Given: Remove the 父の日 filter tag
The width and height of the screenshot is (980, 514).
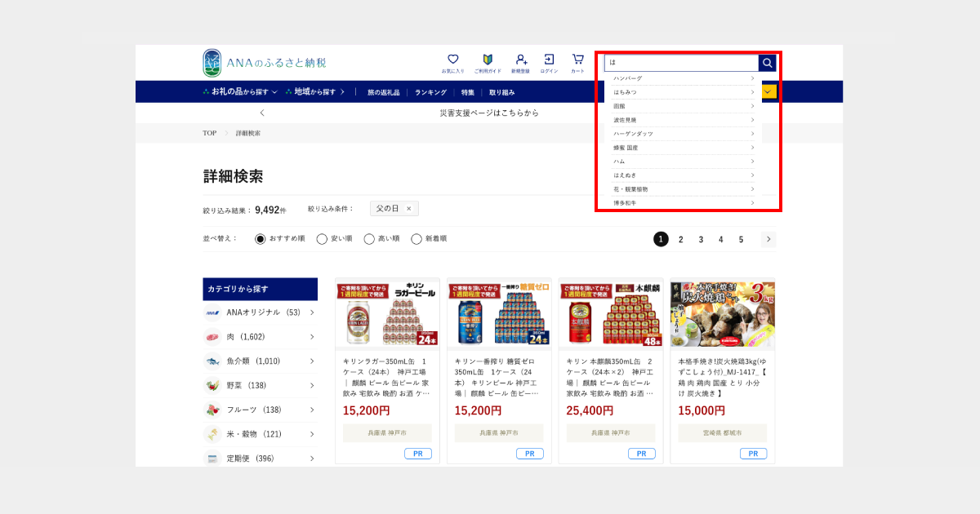Looking at the screenshot, I should coord(411,208).
